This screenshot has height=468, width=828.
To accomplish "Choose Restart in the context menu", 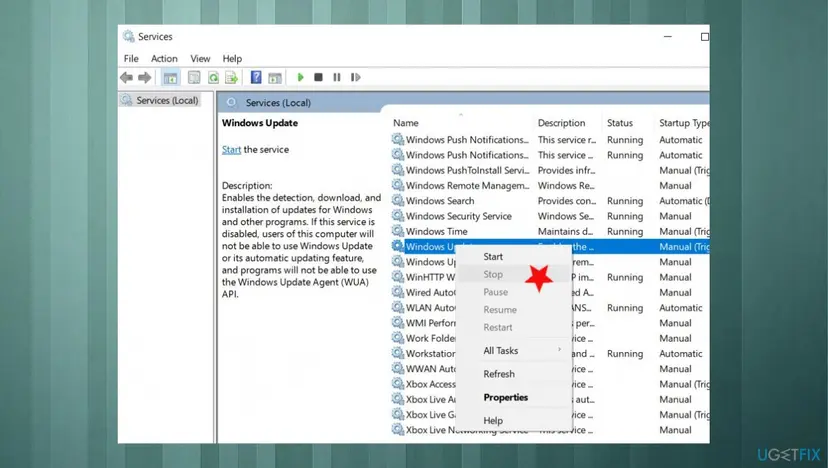I will tap(498, 327).
